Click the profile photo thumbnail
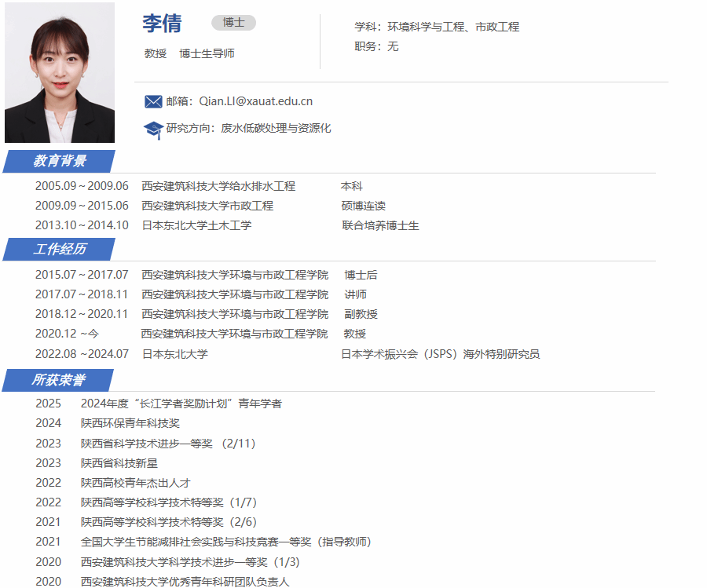The height and width of the screenshot is (588, 707). click(60, 72)
